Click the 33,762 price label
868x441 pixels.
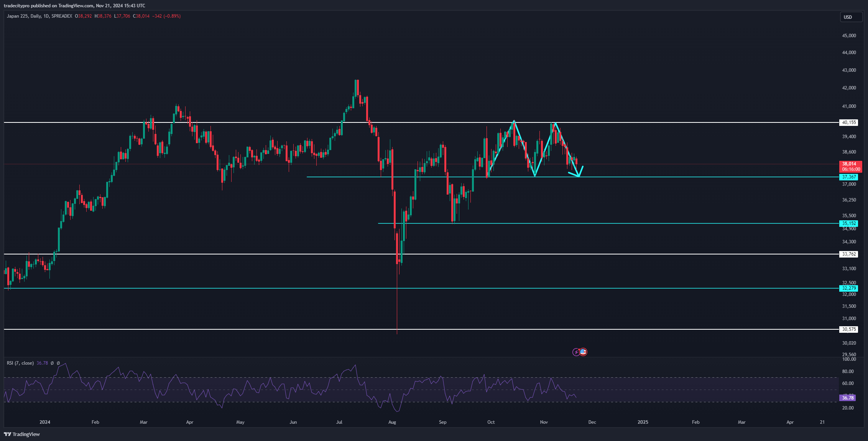coord(849,254)
